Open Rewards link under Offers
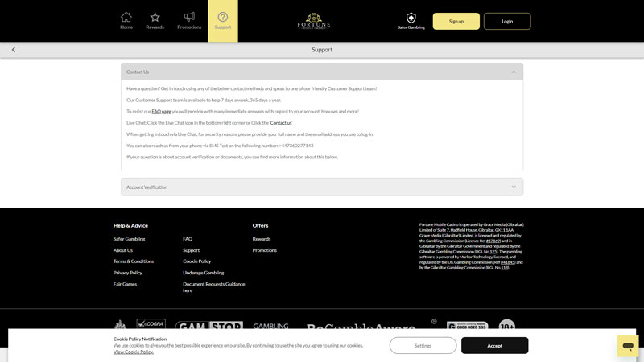This screenshot has width=644, height=362. (x=261, y=239)
